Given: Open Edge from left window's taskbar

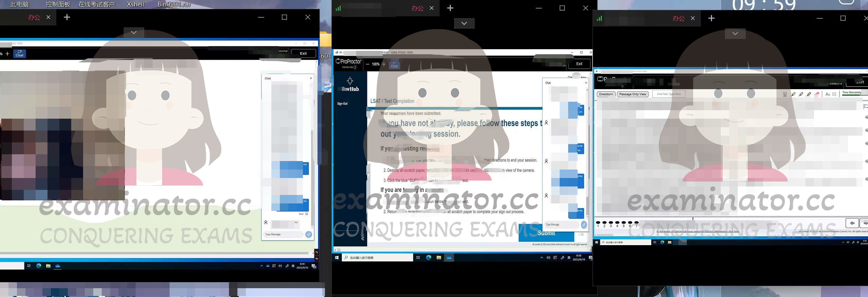Looking at the screenshot, I should [x=39, y=266].
